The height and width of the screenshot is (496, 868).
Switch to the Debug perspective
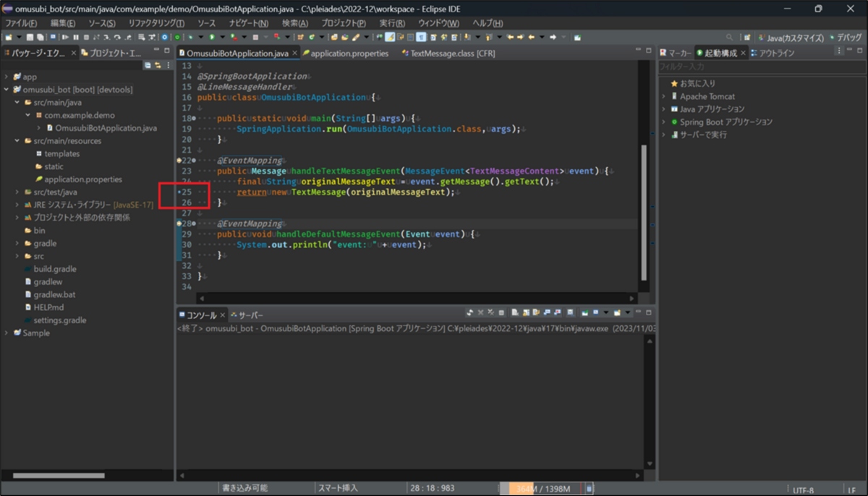[845, 37]
